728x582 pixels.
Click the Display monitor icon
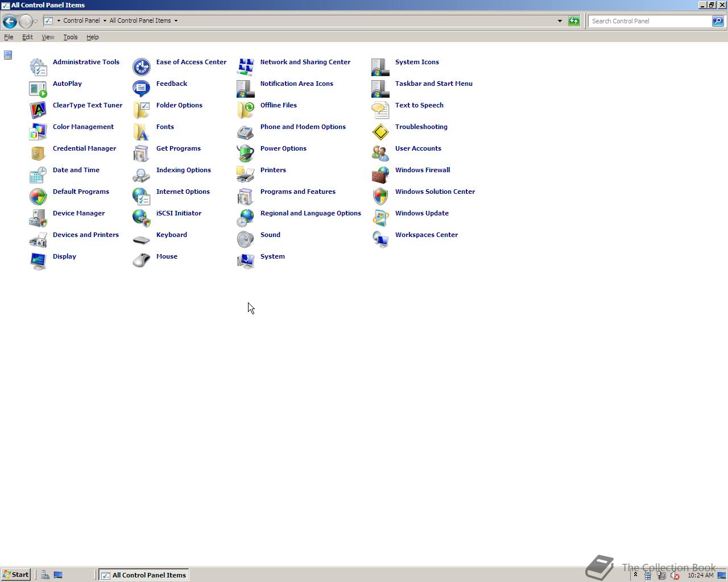coord(38,261)
